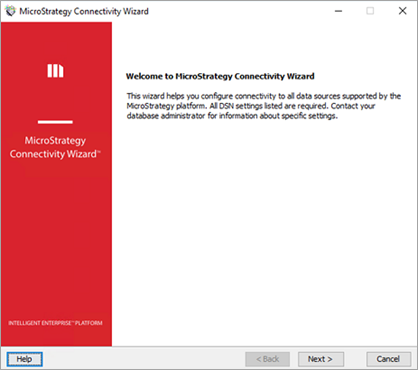Close the Connectivity Wizard window
The image size is (418, 370).
tap(403, 11)
